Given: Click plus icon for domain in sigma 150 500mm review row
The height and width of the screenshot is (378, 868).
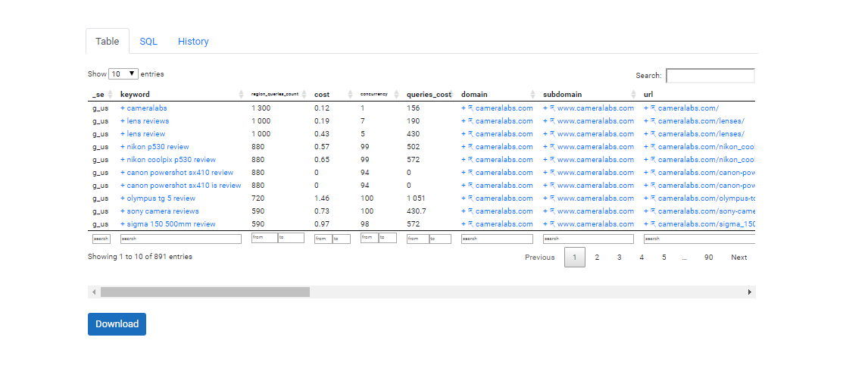Looking at the screenshot, I should pos(464,224).
